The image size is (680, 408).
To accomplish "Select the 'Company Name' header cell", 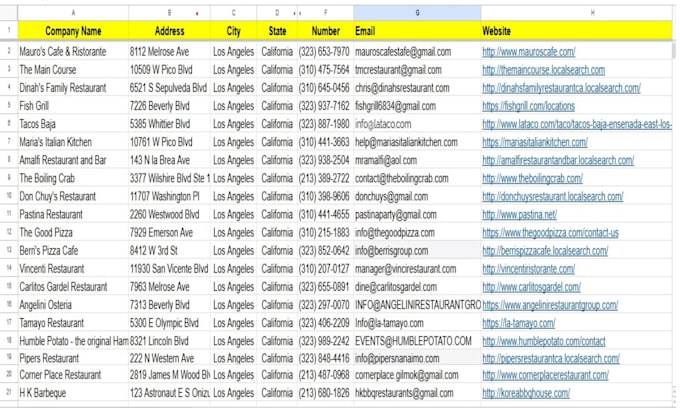I will (x=73, y=31).
